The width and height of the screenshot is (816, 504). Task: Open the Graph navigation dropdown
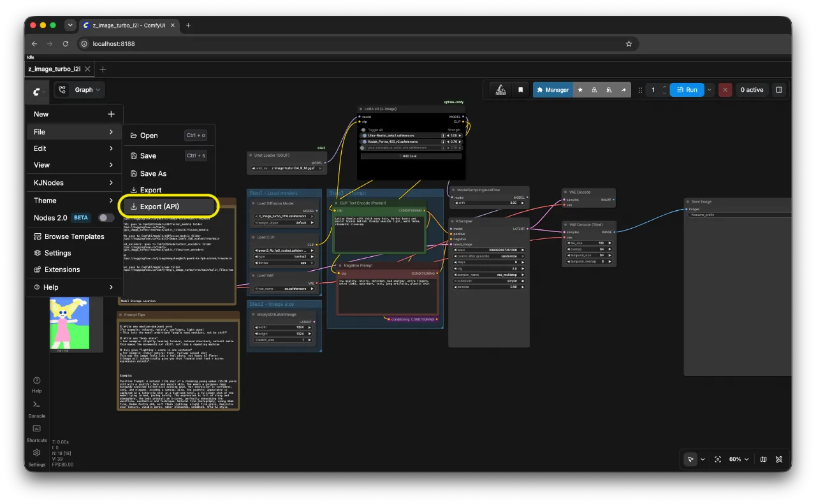tap(80, 90)
